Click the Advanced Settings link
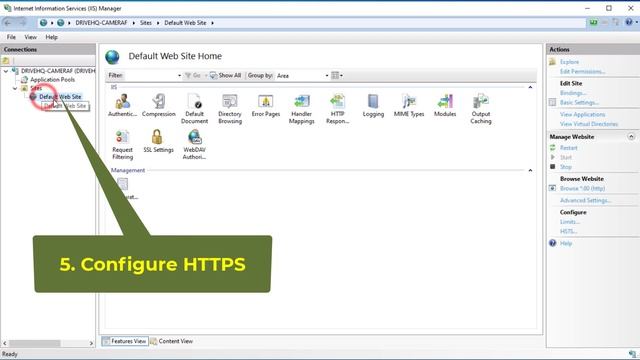 tap(585, 200)
